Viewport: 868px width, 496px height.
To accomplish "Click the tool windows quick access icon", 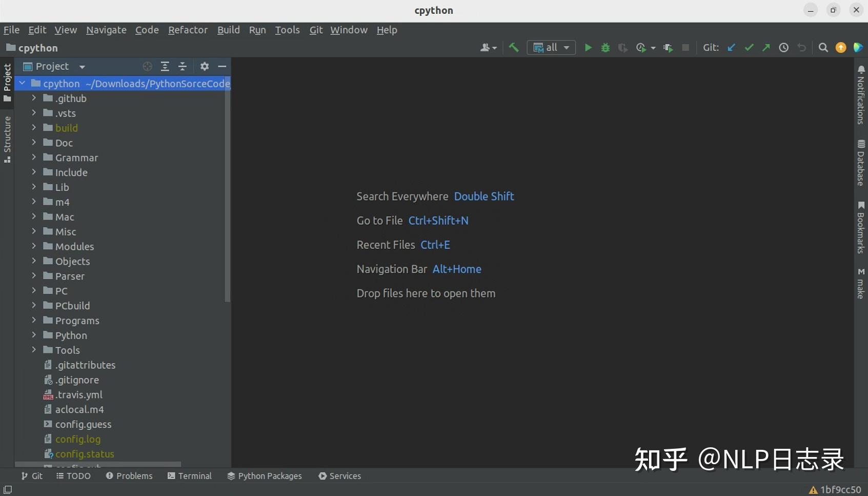I will pyautogui.click(x=8, y=490).
